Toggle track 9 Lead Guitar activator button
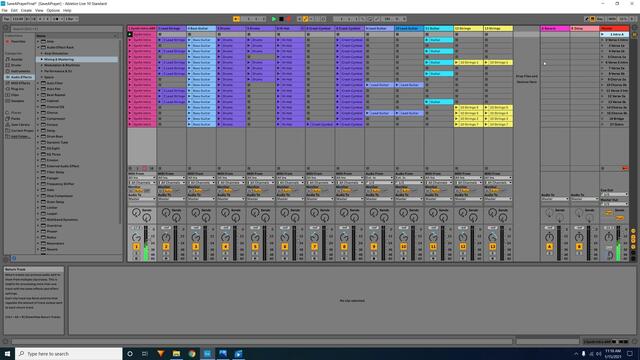Screen dimensions: 640x360 [374, 247]
